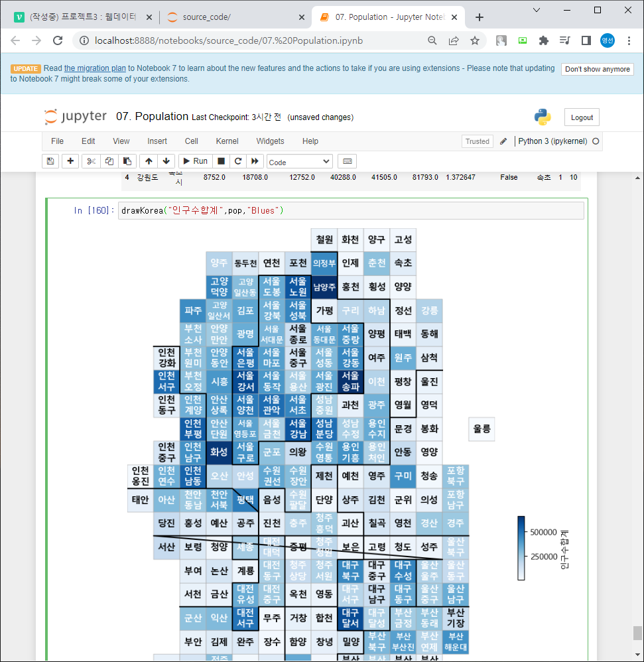Open the tab search chevron
Screen dimensions: 644x662
click(537, 10)
